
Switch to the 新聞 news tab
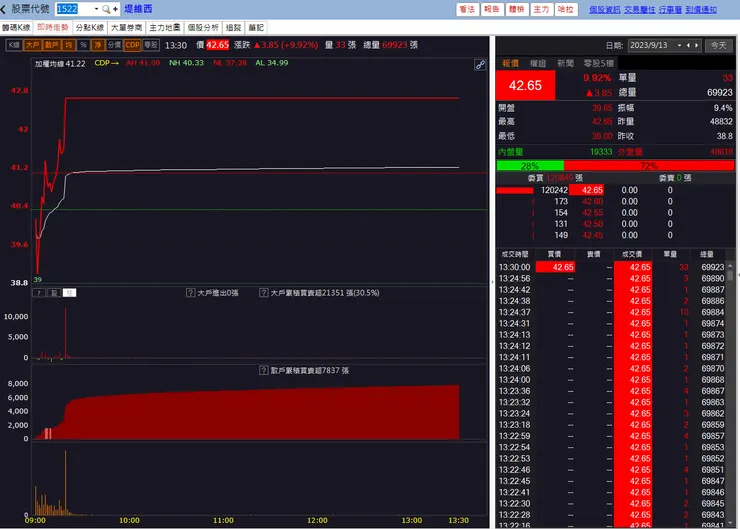[x=565, y=63]
